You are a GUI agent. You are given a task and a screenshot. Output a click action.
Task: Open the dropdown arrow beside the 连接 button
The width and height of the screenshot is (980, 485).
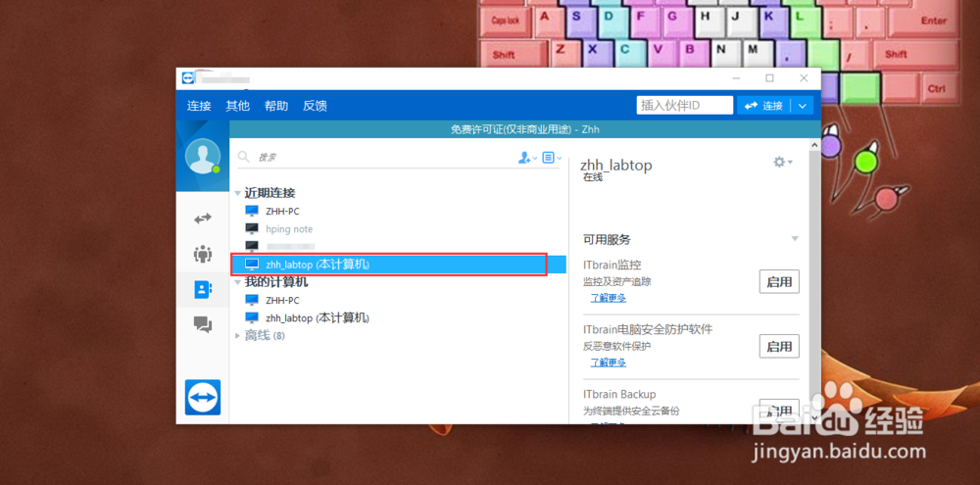coord(802,106)
